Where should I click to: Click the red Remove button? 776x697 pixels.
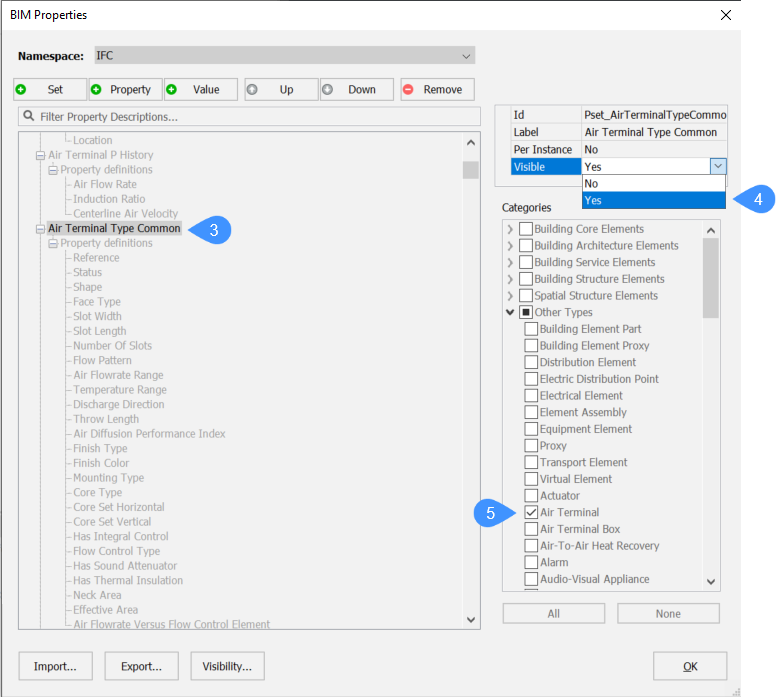point(438,89)
